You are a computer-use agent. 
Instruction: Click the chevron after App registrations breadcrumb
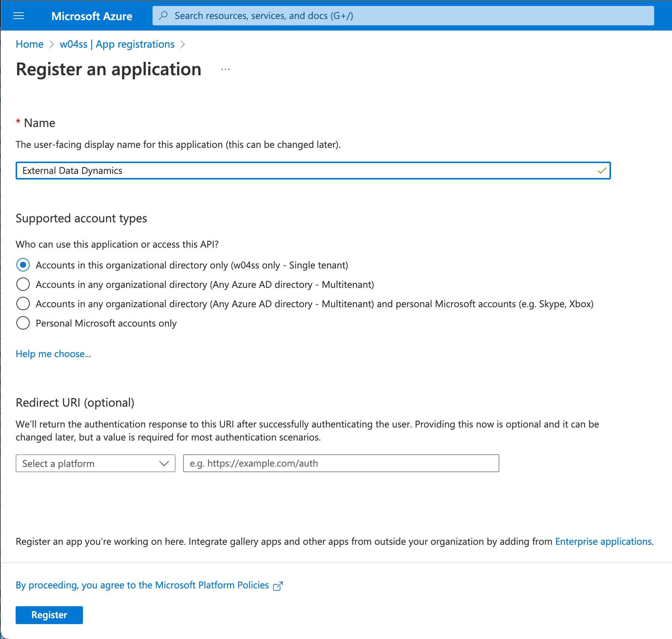coord(183,44)
